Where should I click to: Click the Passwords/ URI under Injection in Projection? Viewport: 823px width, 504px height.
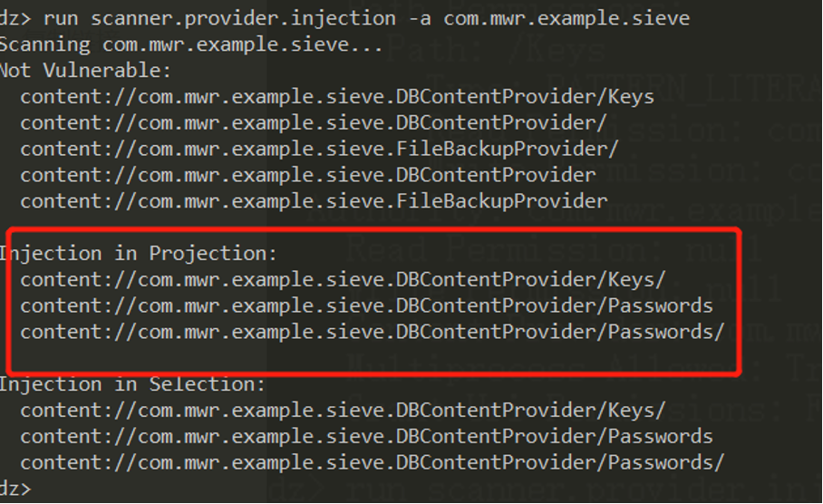[373, 333]
